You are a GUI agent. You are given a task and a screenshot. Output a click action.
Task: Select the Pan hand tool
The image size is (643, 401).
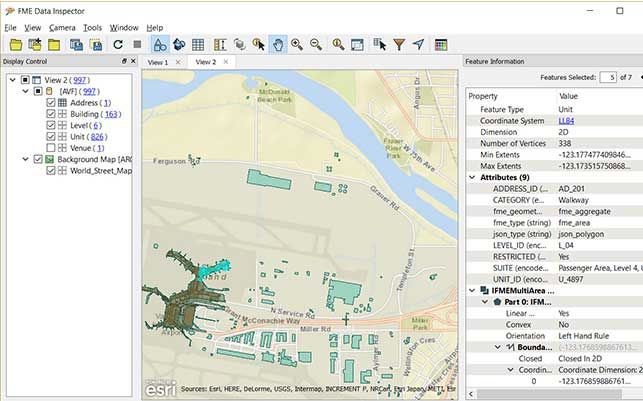pos(278,44)
